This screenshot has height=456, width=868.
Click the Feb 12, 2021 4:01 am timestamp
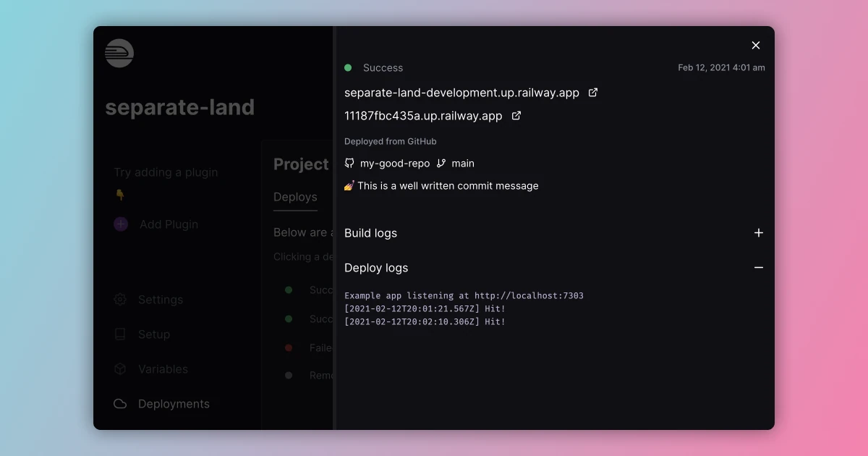point(721,67)
